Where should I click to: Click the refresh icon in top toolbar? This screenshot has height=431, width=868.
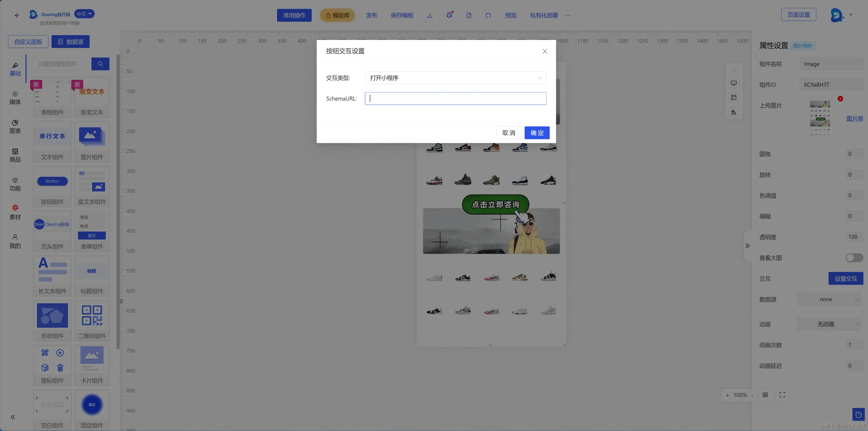click(488, 15)
